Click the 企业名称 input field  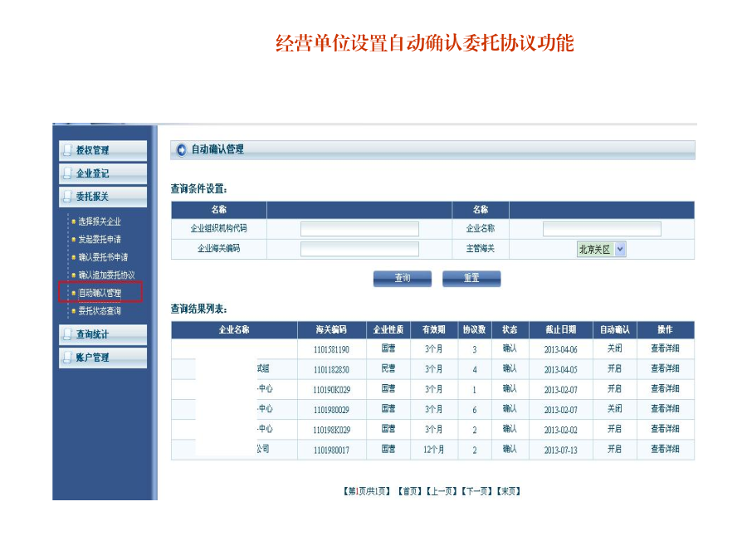point(603,229)
